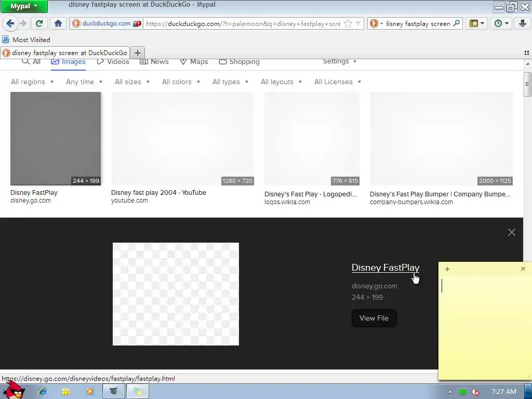Bookmark this page with the star icon
This screenshot has width=532, height=399.
348,23
